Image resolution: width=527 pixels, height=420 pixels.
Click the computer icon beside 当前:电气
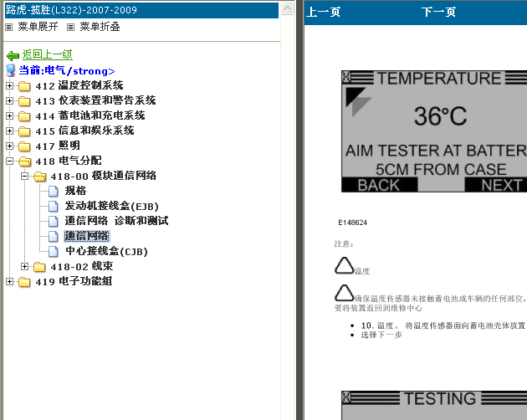pyautogui.click(x=11, y=70)
